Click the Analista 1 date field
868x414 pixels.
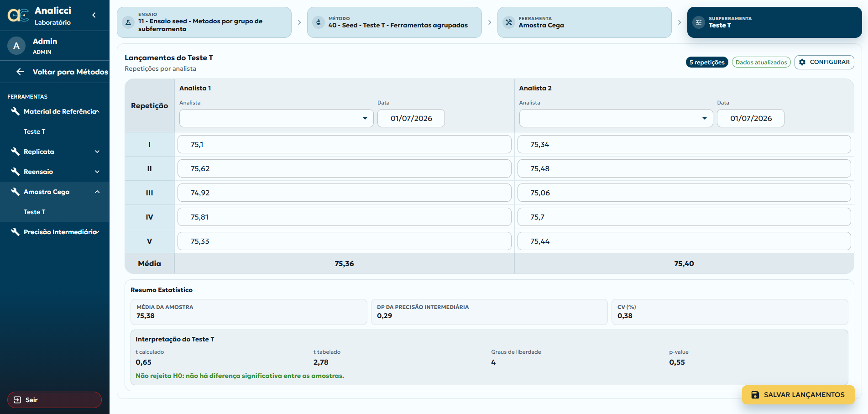[411, 118]
